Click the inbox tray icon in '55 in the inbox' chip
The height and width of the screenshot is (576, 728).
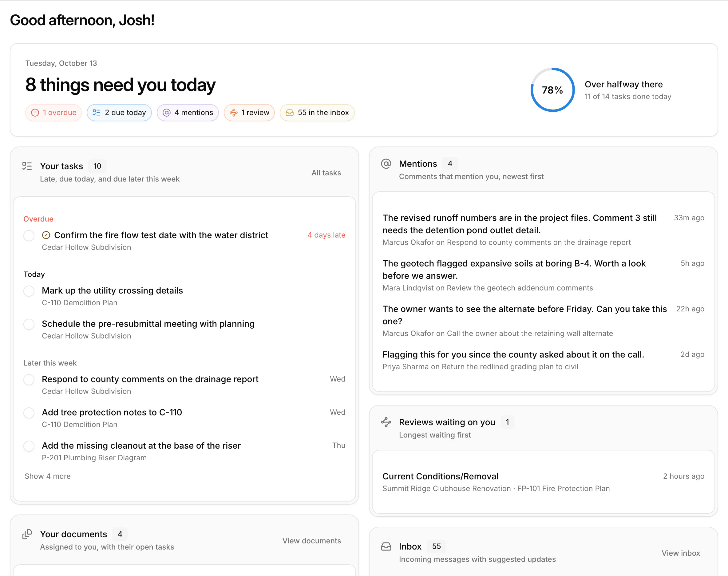290,113
